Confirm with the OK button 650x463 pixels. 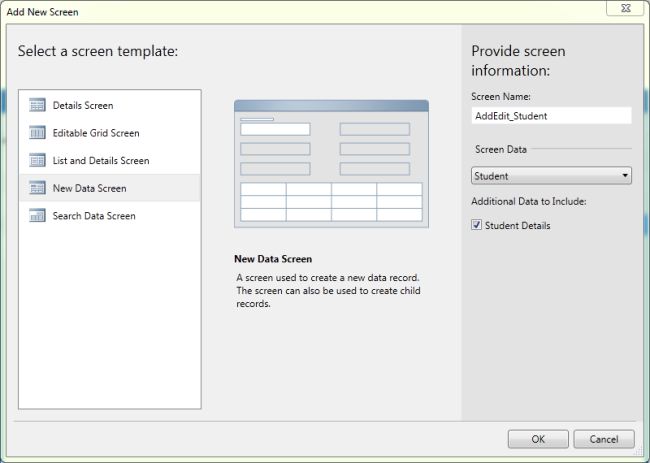(538, 439)
